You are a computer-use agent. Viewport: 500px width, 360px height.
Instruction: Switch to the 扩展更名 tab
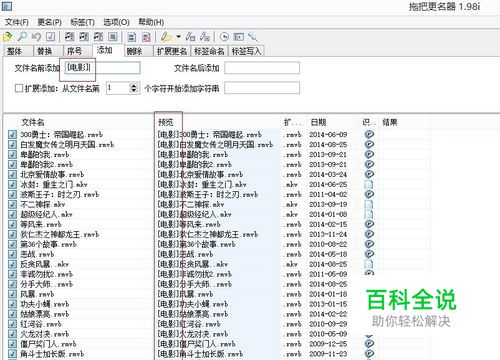pos(172,51)
